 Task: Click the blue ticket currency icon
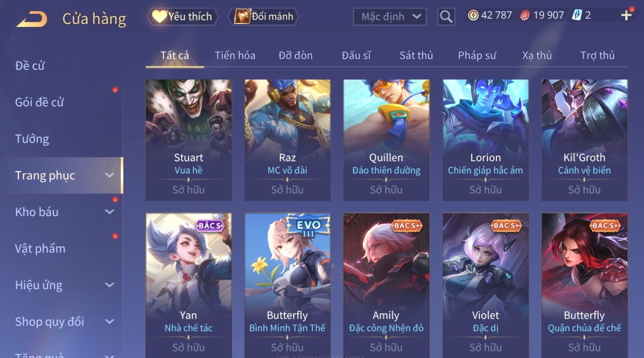coord(577,15)
